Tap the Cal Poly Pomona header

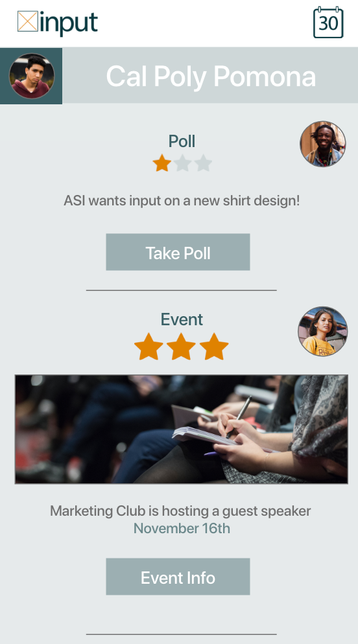[210, 76]
